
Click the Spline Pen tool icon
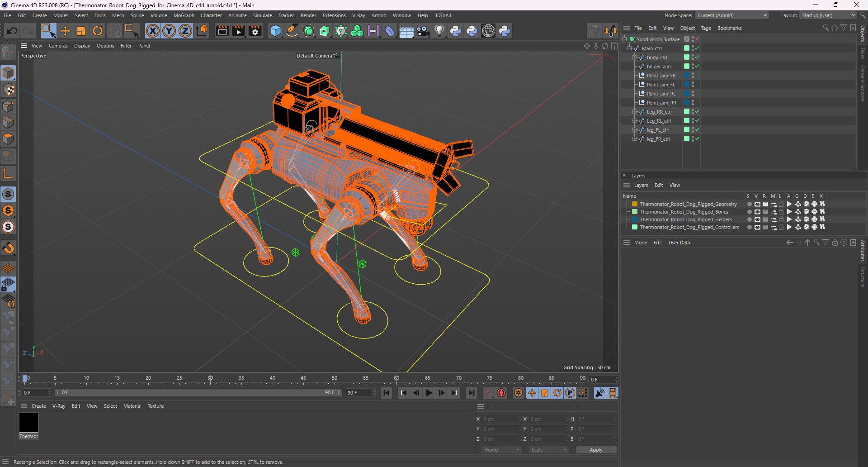292,31
